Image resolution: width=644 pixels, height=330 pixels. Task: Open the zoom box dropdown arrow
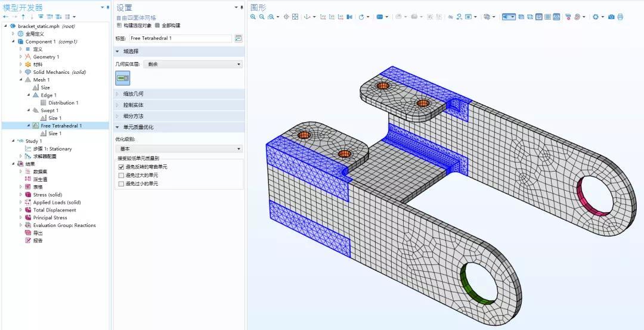pos(278,17)
